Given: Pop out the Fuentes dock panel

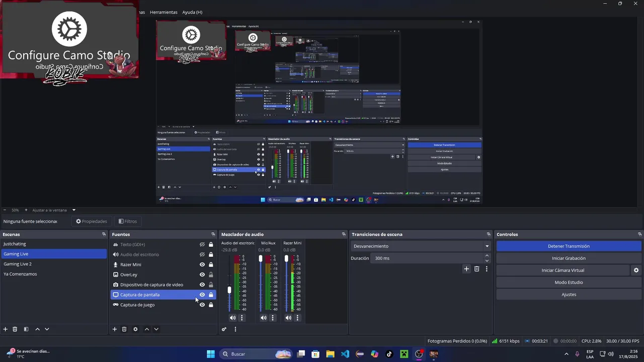Looking at the screenshot, I should [213, 234].
